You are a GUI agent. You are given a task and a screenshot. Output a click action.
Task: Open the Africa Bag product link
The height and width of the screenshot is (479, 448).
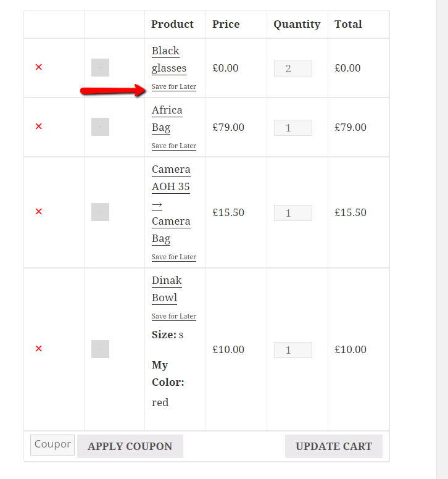pyautogui.click(x=167, y=119)
